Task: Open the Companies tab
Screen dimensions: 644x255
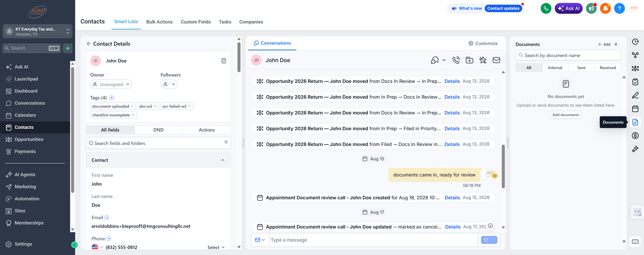Action: pos(251,22)
